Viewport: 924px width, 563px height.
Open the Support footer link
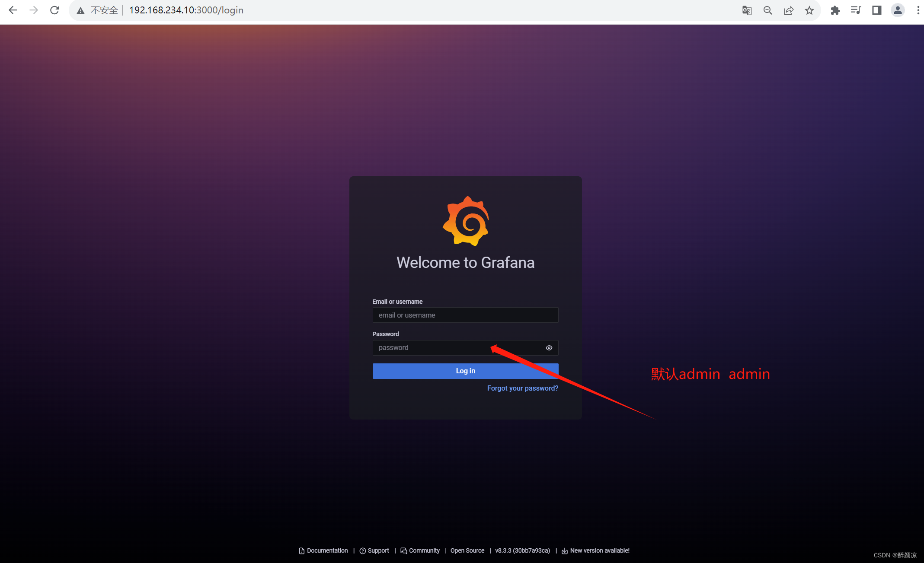coord(374,550)
